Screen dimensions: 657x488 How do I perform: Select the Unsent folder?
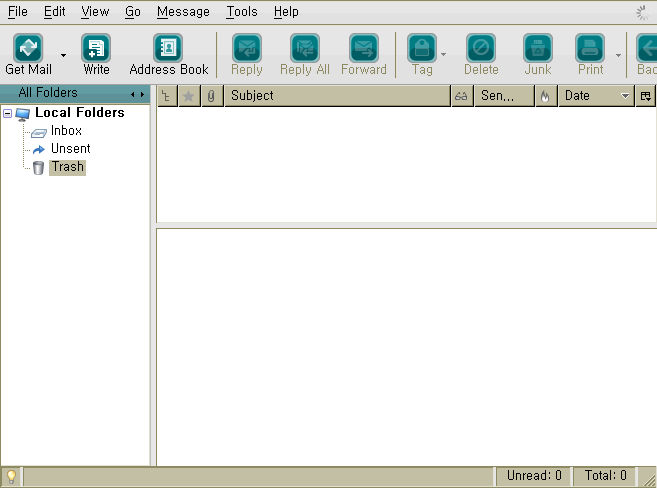pyautogui.click(x=70, y=149)
